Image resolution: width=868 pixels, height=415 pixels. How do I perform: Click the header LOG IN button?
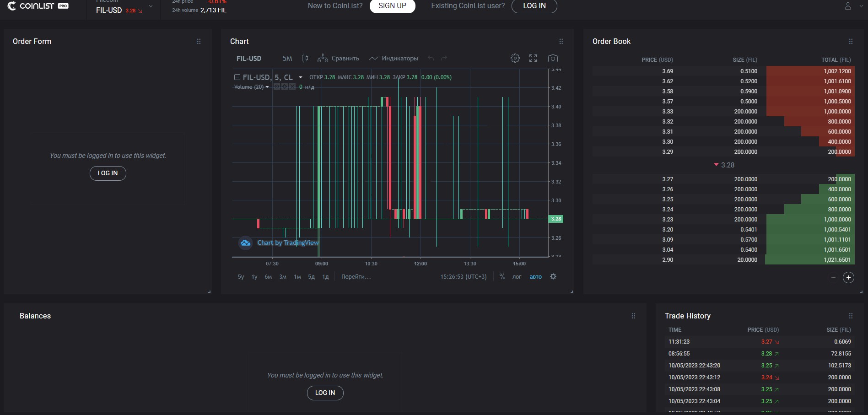534,6
